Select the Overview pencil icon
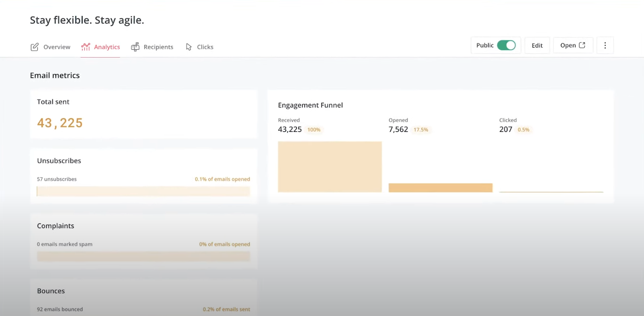This screenshot has height=316, width=644. (33, 47)
